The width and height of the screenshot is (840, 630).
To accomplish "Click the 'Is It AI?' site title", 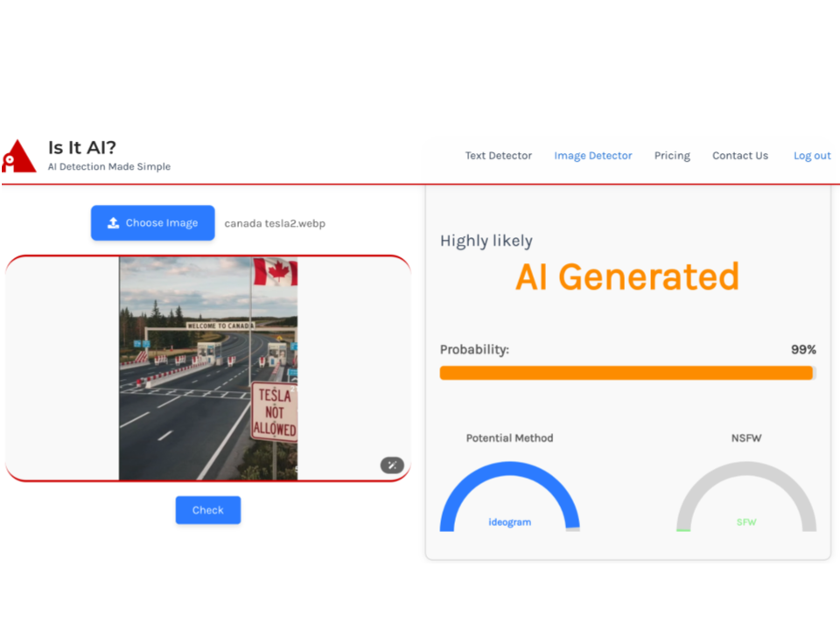I will (82, 147).
